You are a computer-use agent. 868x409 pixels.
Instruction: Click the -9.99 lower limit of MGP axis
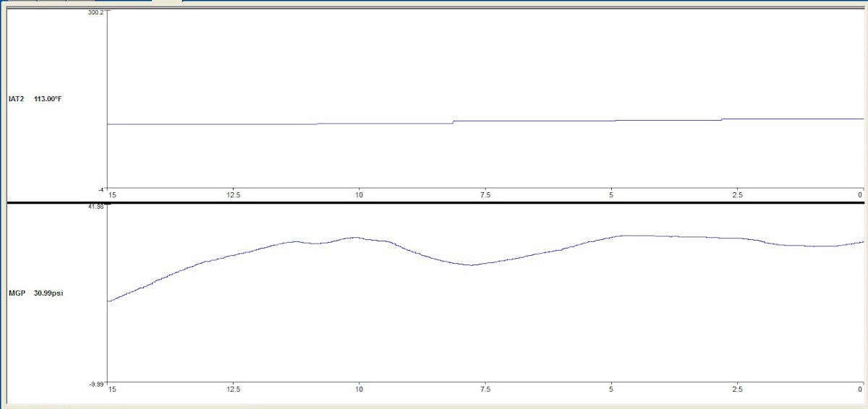[x=97, y=384]
